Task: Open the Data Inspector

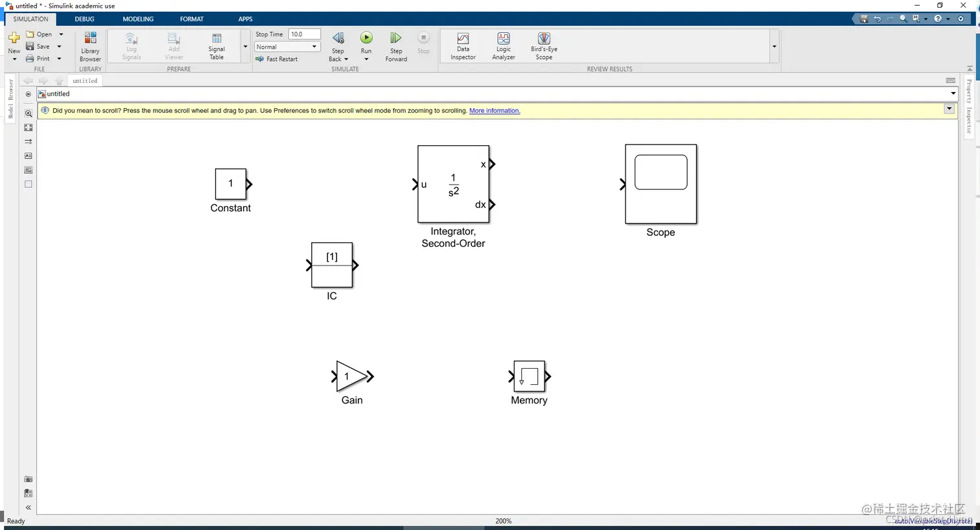Action: pos(463,46)
